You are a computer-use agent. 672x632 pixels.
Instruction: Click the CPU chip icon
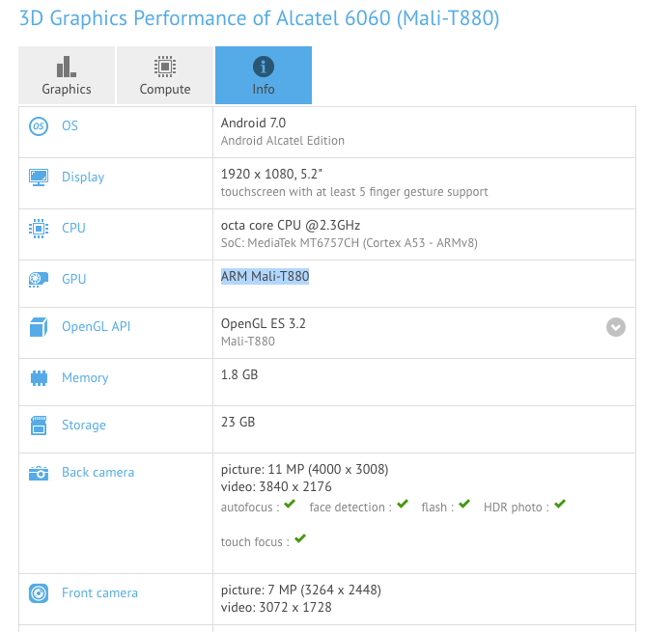(x=39, y=229)
